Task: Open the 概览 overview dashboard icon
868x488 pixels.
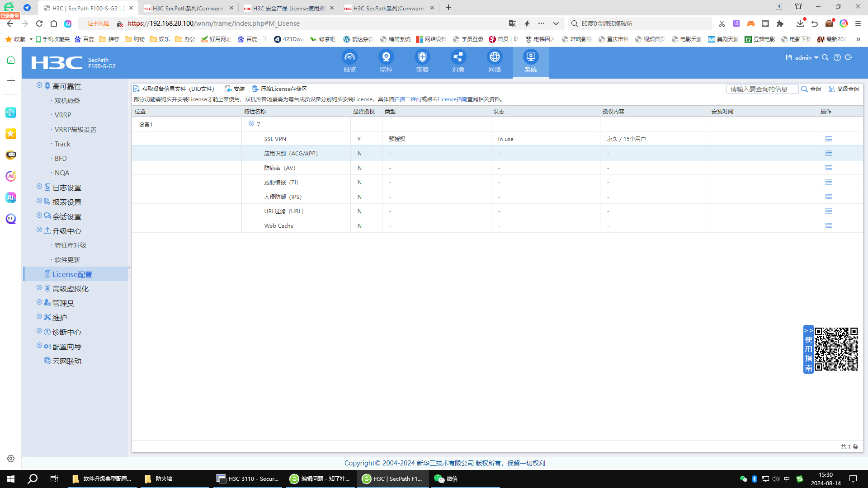Action: pos(349,57)
